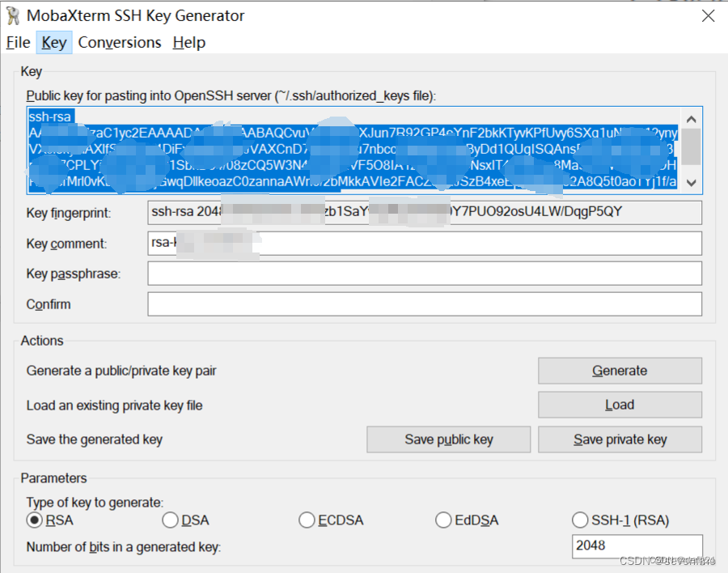The image size is (728, 573).
Task: Click 'Number of bits in a generated key' label
Action: [x=124, y=547]
